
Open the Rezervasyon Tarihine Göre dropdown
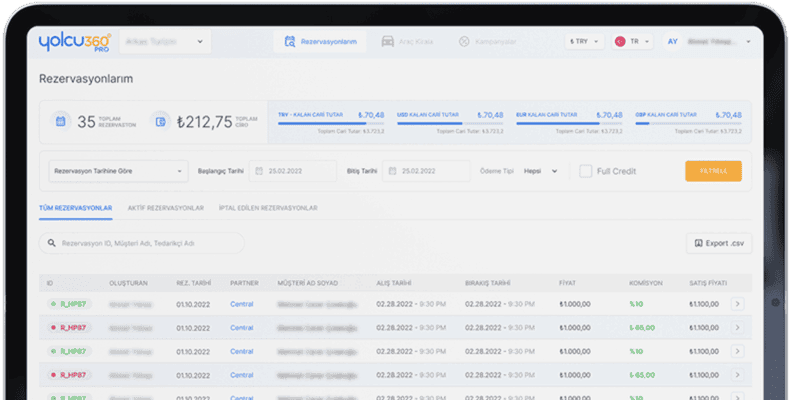click(116, 171)
